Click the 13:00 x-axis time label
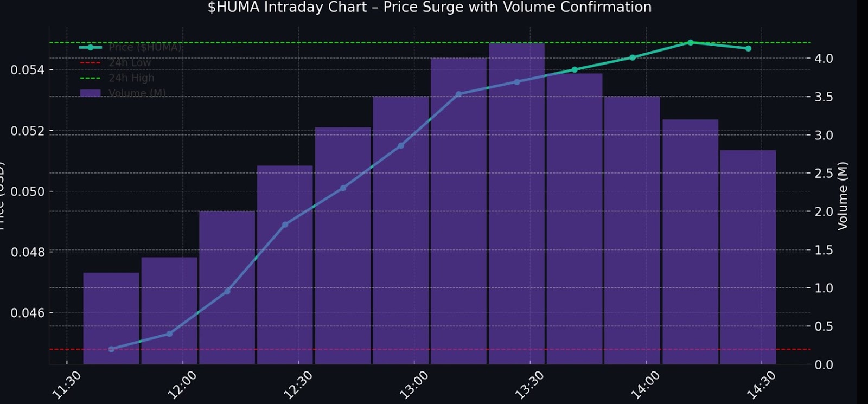 (x=413, y=384)
